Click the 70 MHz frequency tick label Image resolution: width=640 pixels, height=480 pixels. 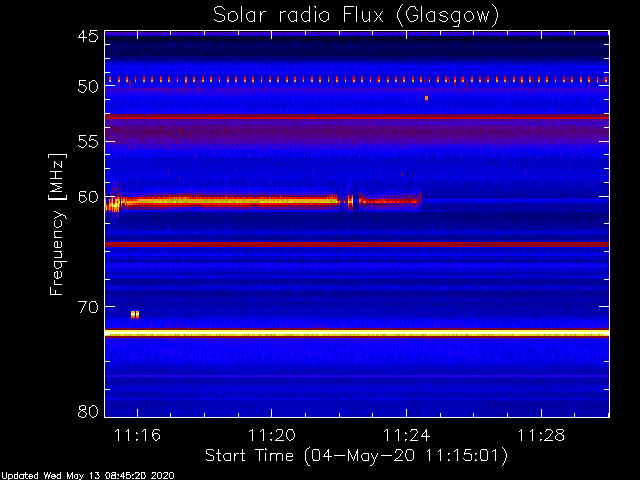point(88,307)
